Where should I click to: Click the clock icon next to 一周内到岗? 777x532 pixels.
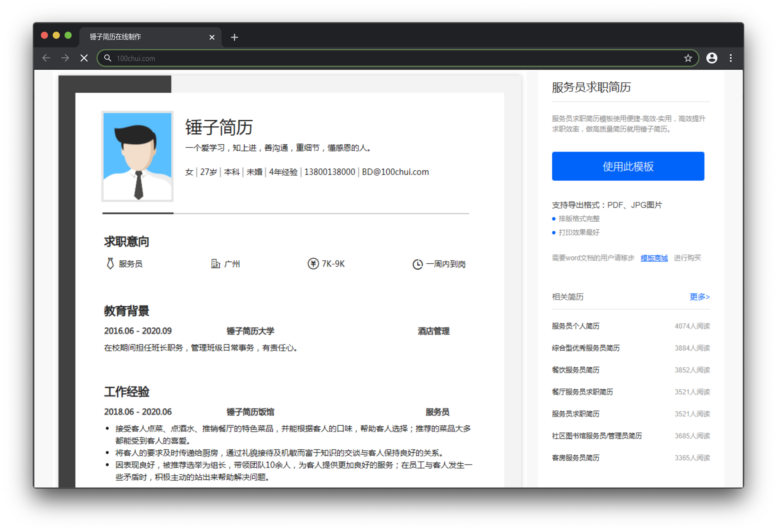[x=417, y=264]
